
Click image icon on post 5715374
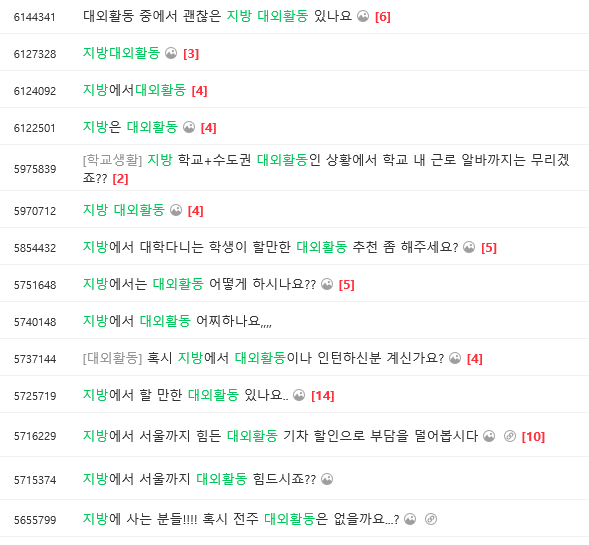tap(327, 479)
